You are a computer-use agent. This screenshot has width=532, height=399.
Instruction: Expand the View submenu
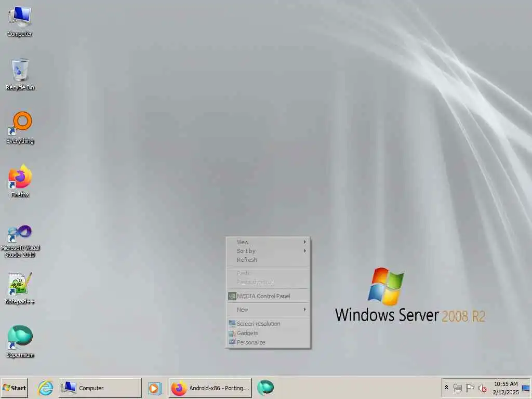pos(268,242)
